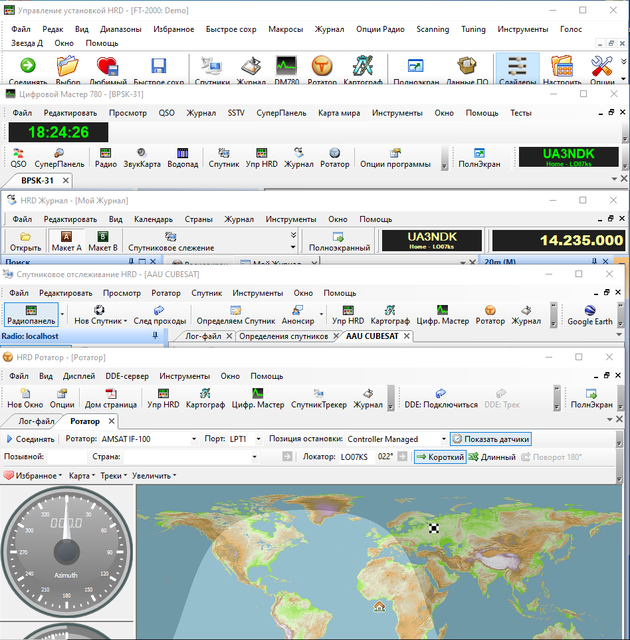Open Scanning menu in HRD menu bar
The height and width of the screenshot is (640, 630).
coord(433,30)
